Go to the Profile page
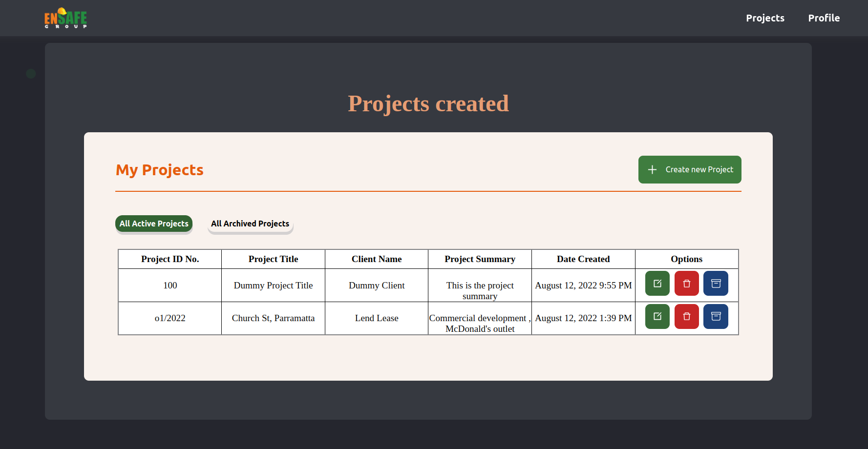The height and width of the screenshot is (449, 868). click(x=824, y=18)
